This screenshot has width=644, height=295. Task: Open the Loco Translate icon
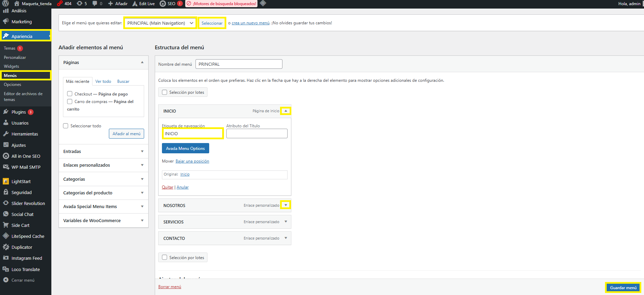pyautogui.click(x=6, y=269)
